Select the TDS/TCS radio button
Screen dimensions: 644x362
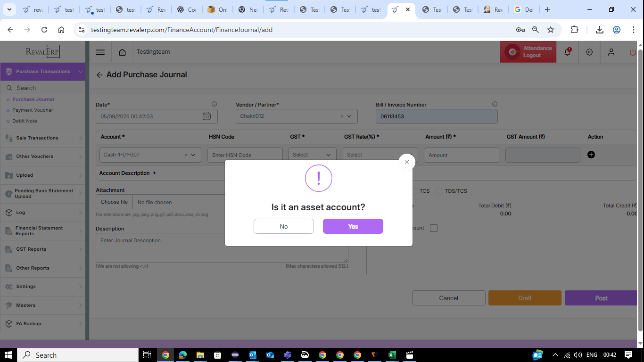(x=439, y=191)
